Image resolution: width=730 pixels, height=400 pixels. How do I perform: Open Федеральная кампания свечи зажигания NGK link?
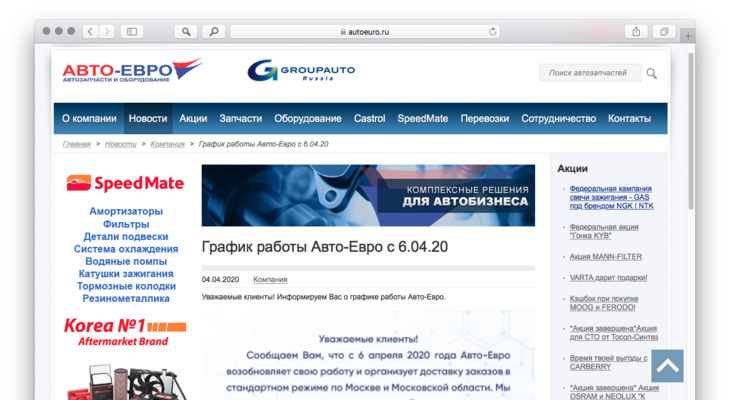tap(611, 197)
